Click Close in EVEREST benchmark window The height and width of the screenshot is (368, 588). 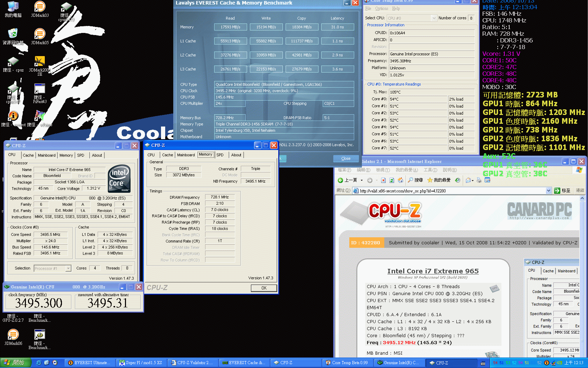click(x=346, y=158)
